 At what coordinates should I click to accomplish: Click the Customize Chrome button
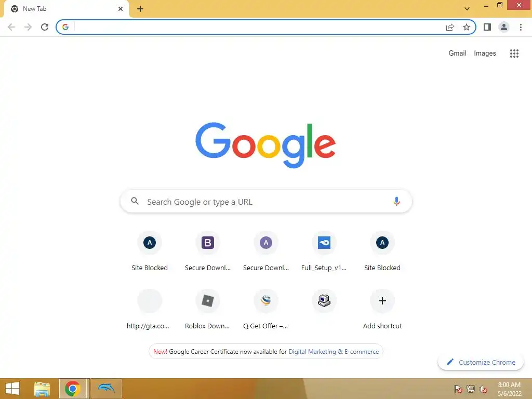481,362
